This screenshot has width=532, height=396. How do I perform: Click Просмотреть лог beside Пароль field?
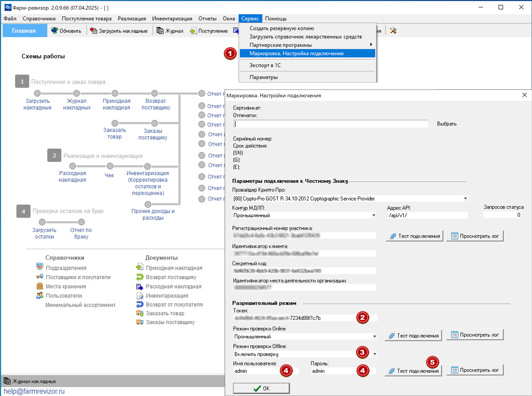(x=475, y=370)
